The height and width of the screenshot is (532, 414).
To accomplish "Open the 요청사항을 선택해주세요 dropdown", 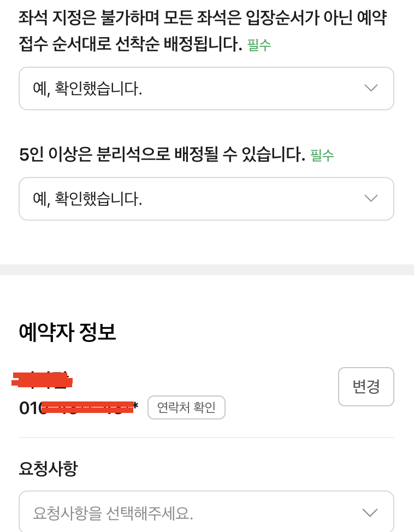I will coord(206,511).
